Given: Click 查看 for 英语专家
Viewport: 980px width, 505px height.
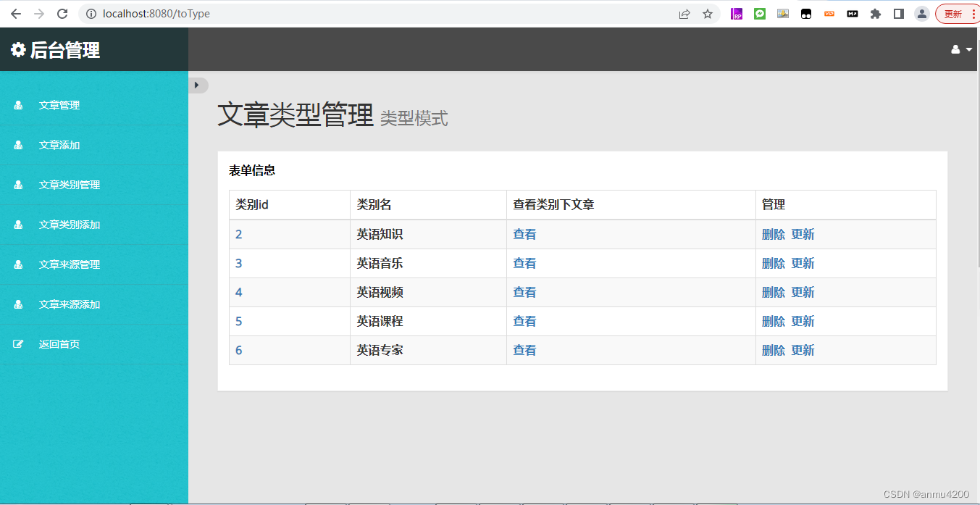Looking at the screenshot, I should [524, 350].
